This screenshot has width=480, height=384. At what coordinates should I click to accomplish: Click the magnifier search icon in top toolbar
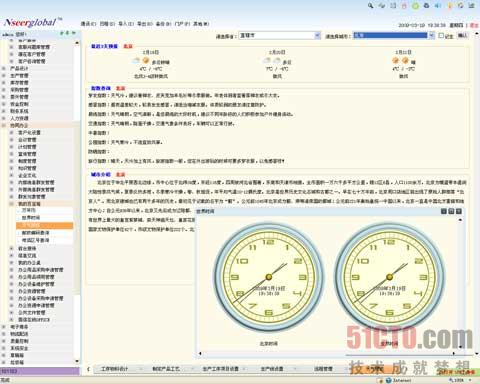[x=371, y=5]
